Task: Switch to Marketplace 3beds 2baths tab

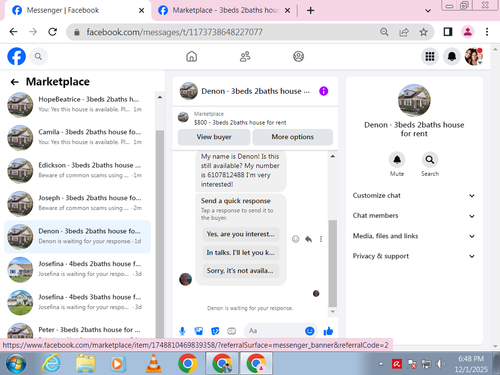Action: click(x=223, y=10)
